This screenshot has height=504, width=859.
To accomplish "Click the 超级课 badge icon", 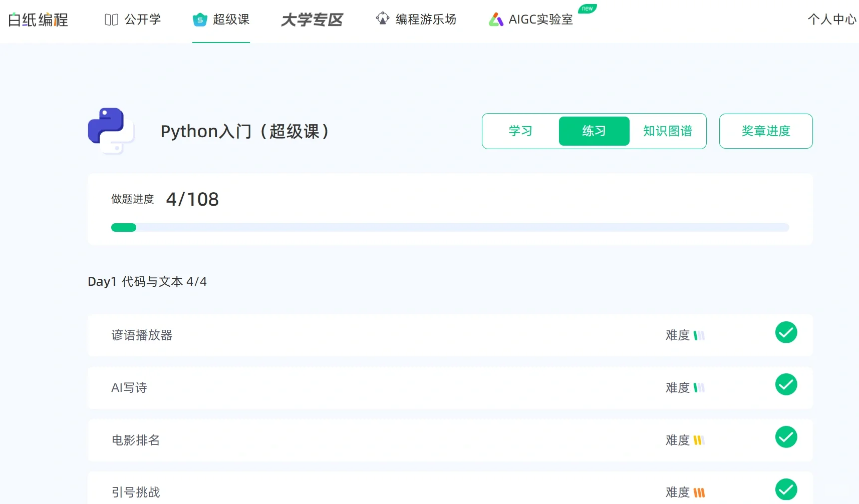I will tap(200, 20).
